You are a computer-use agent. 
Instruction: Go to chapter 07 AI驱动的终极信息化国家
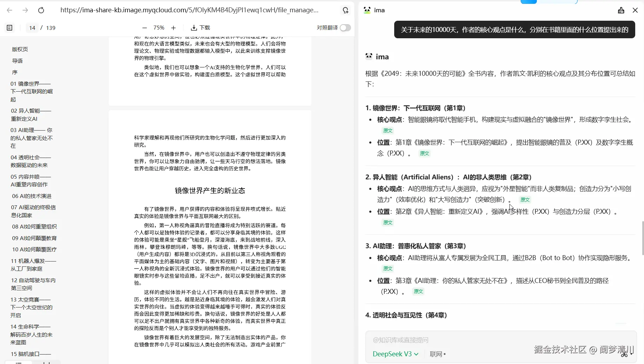(33, 211)
